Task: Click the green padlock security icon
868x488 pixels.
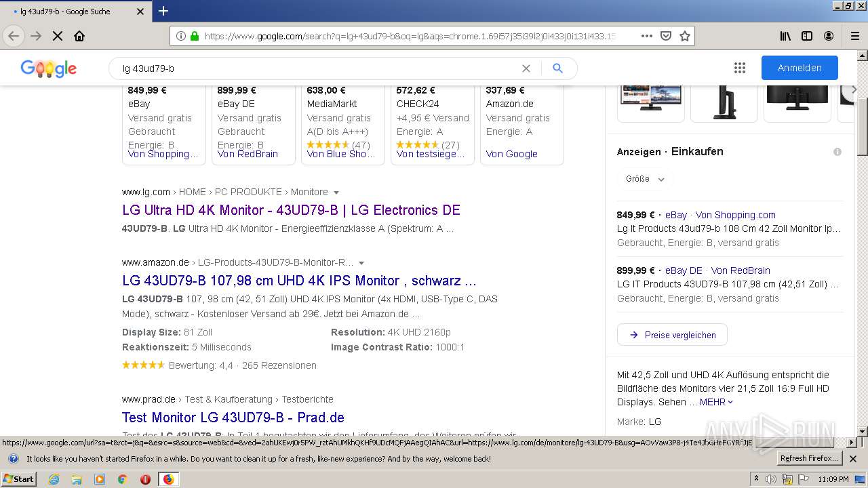Action: coord(195,36)
